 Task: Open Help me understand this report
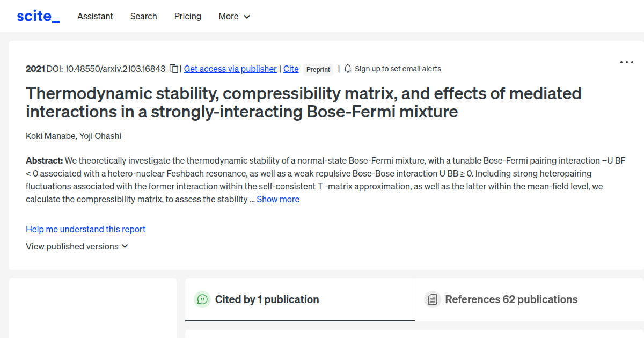[85, 229]
